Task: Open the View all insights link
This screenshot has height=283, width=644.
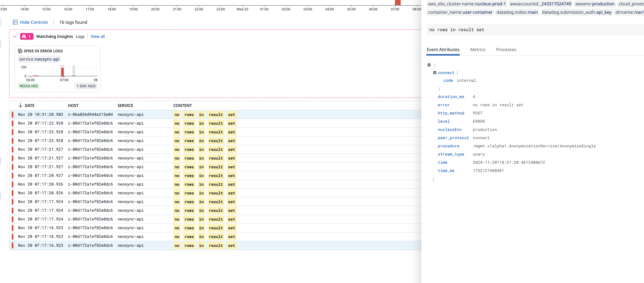Action: (x=98, y=37)
